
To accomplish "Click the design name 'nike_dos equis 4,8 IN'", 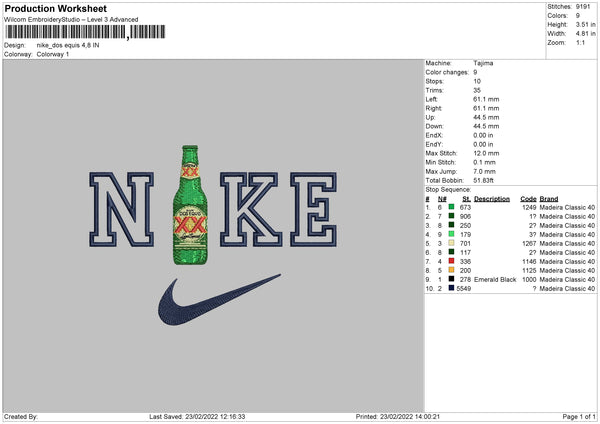I will pyautogui.click(x=68, y=45).
